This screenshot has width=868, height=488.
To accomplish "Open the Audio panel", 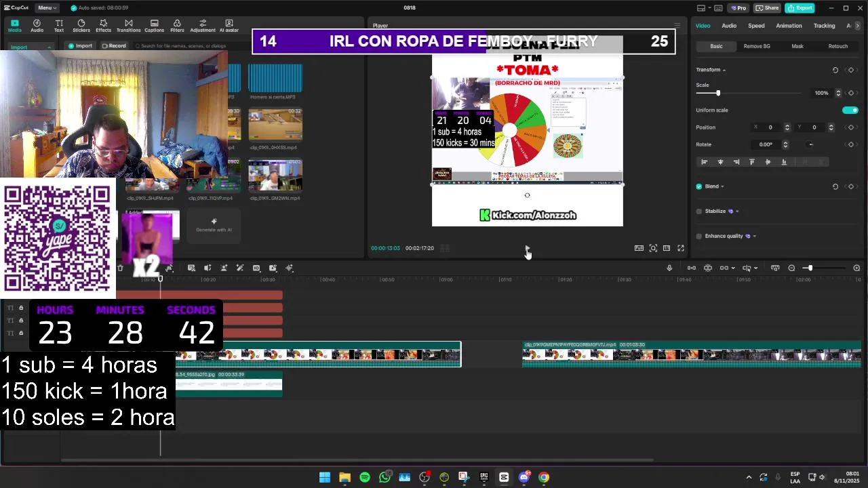I will (37, 26).
